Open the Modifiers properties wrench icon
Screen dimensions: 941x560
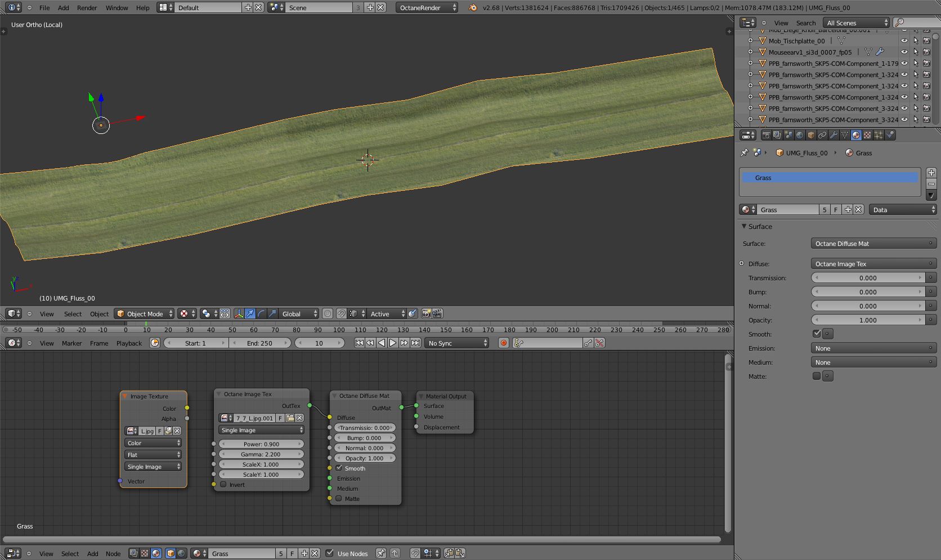[834, 135]
